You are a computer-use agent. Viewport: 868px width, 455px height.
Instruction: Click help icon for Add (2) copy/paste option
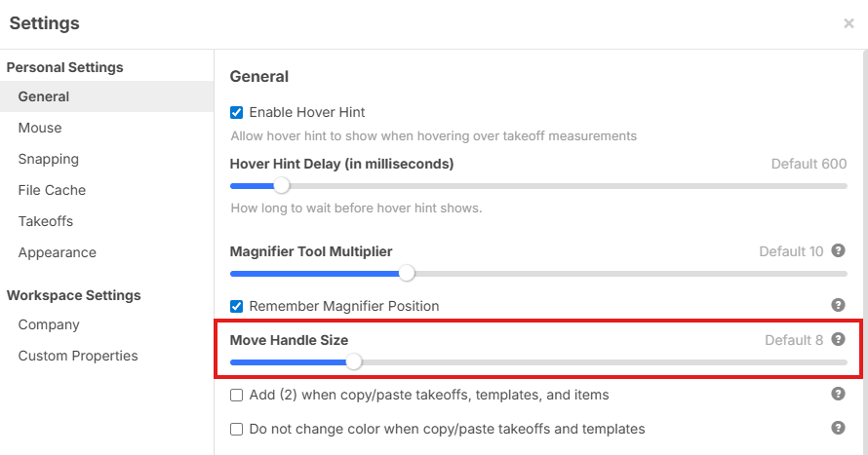(838, 394)
